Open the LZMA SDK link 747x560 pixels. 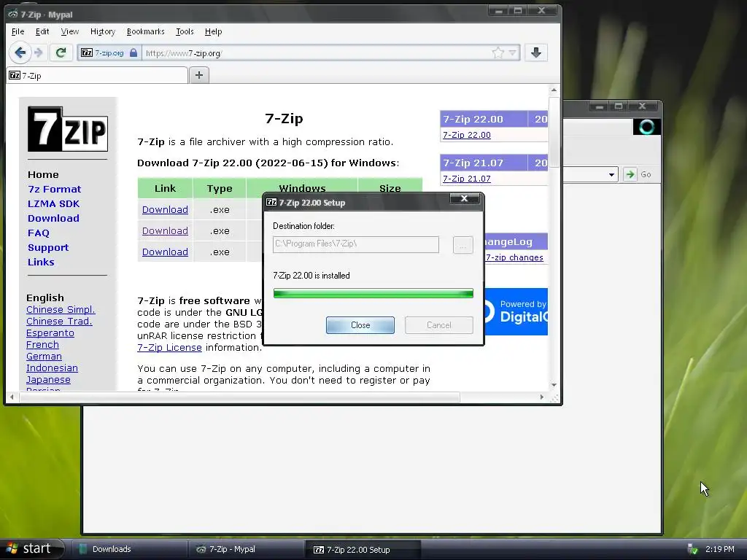point(53,204)
